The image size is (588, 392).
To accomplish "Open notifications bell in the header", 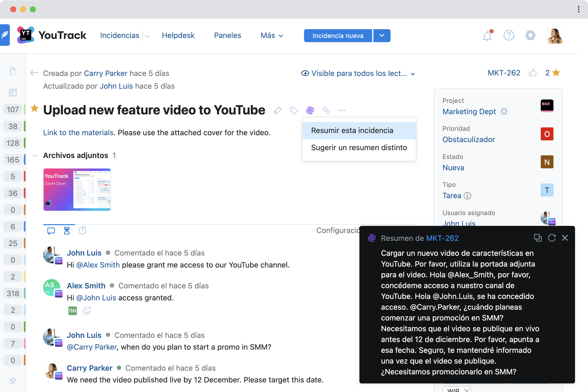I will 487,35.
